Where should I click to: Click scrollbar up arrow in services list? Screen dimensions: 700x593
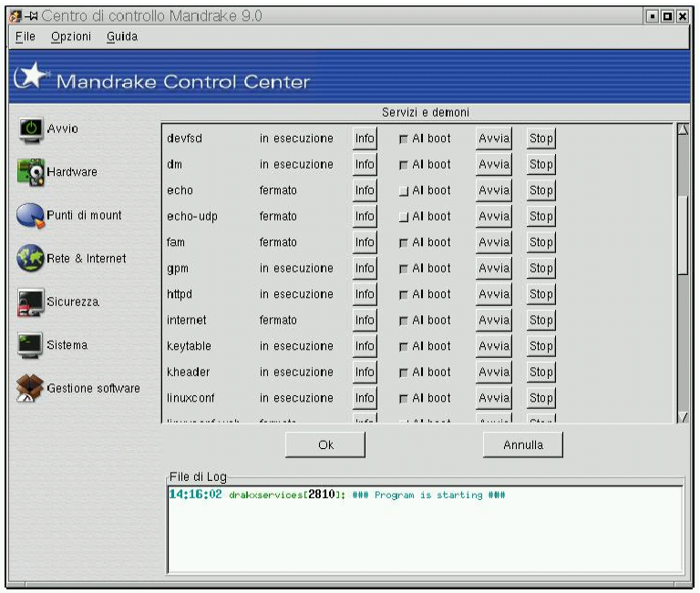pos(683,130)
